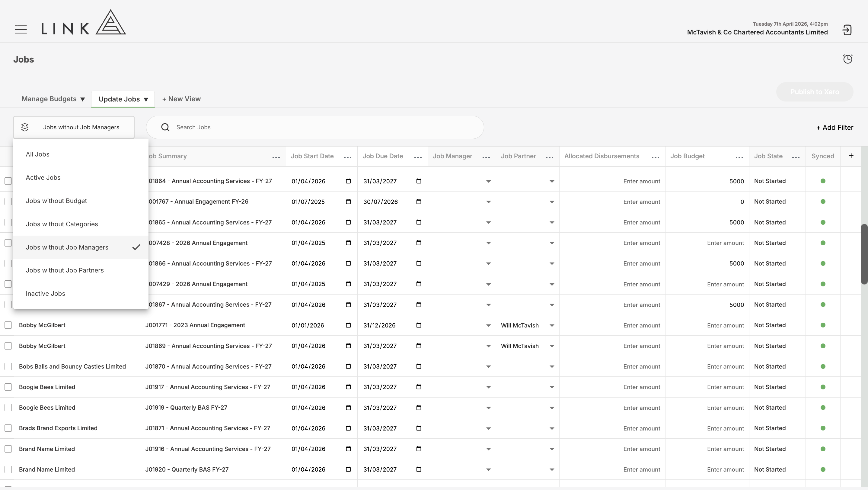Click synced status dot for J01864
This screenshot has height=490, width=868.
click(823, 181)
